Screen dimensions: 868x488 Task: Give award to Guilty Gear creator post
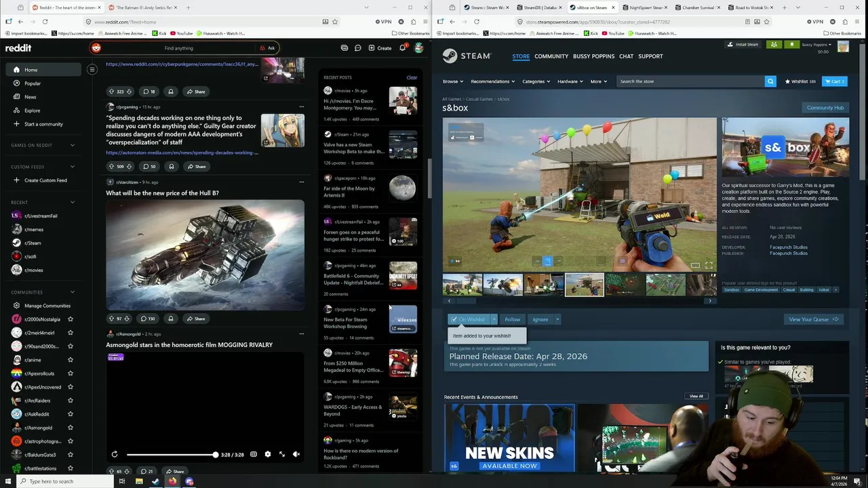(x=171, y=166)
